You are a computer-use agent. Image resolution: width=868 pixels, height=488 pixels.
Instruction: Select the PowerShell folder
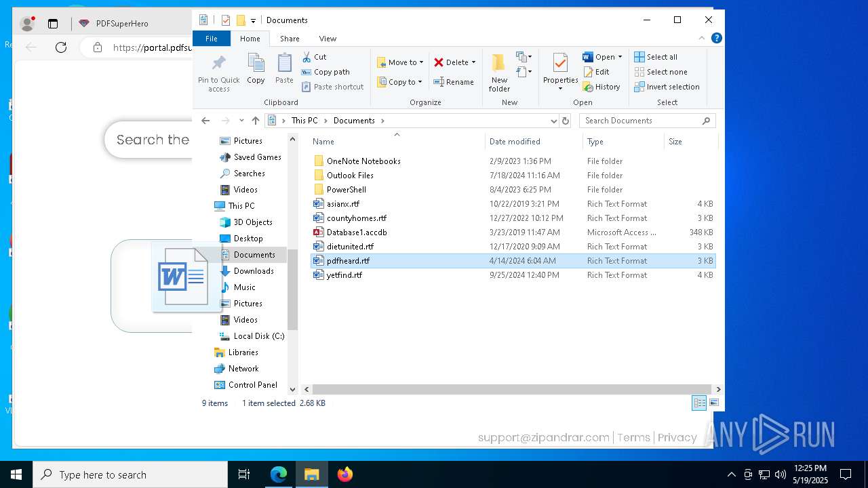347,190
